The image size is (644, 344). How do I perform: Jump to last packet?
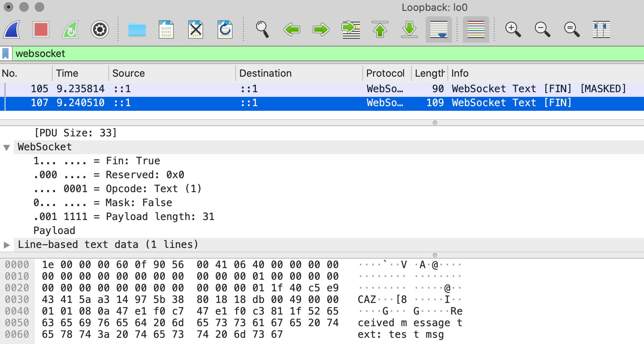pos(409,29)
